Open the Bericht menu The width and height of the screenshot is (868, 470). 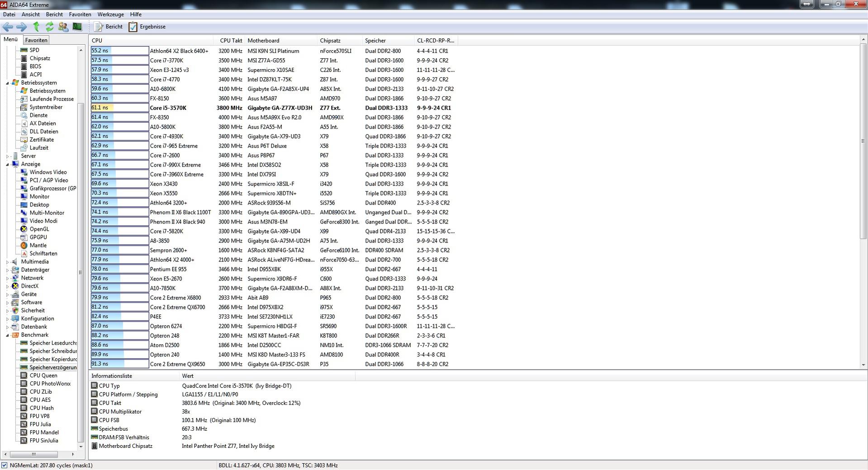tap(54, 14)
